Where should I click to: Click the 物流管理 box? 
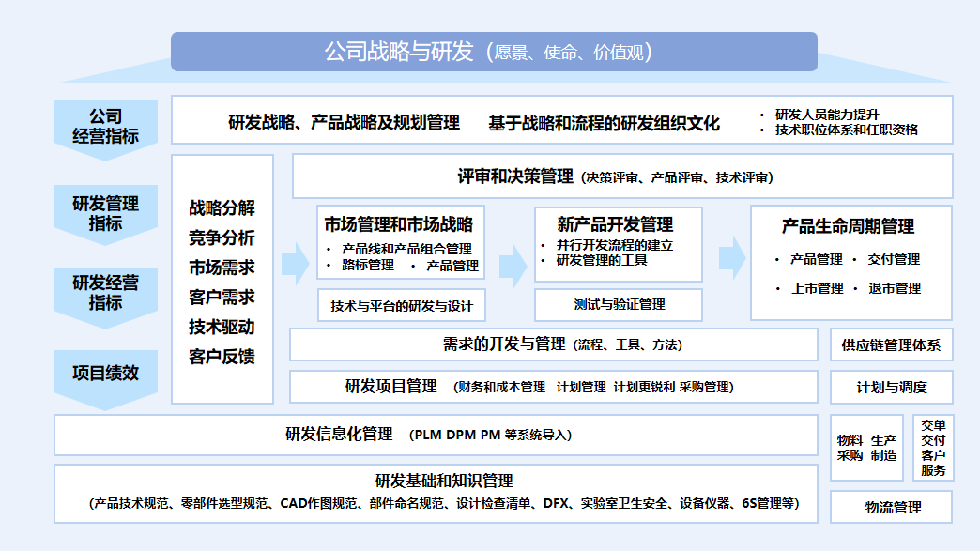(894, 505)
